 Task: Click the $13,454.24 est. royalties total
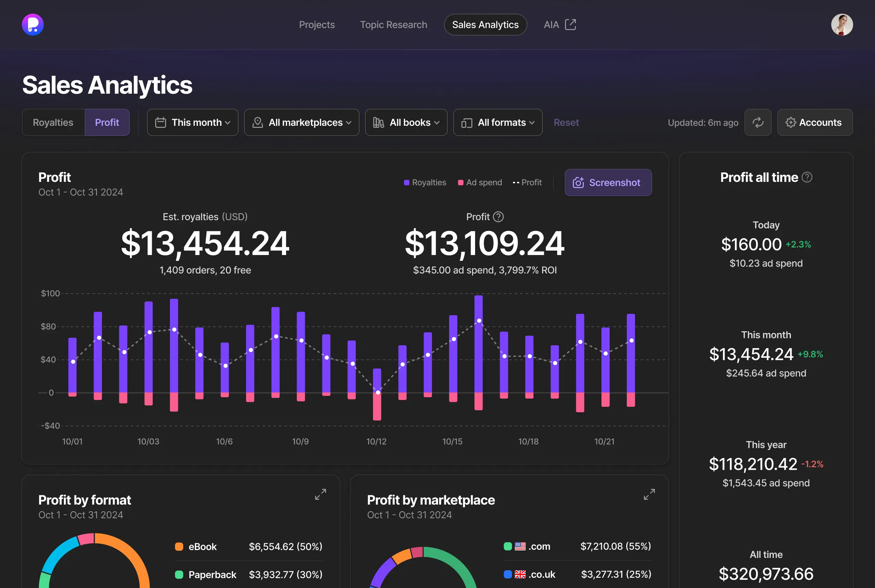(205, 243)
